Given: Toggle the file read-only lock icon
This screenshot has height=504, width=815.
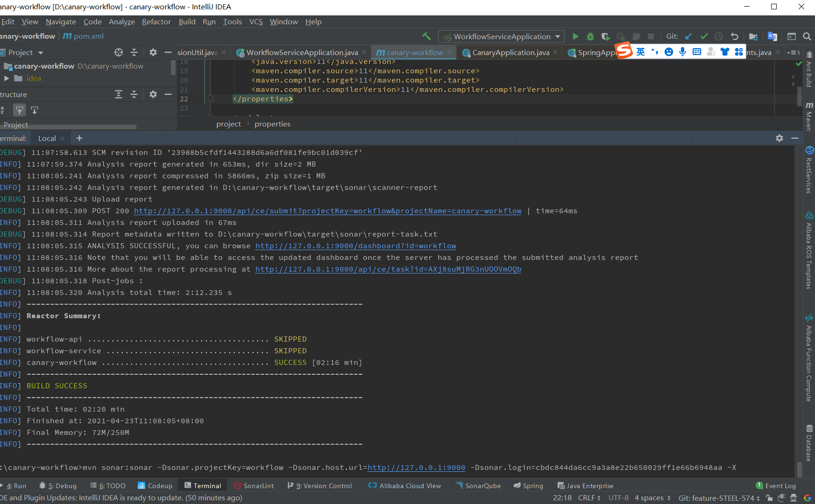Looking at the screenshot, I should tap(769, 498).
